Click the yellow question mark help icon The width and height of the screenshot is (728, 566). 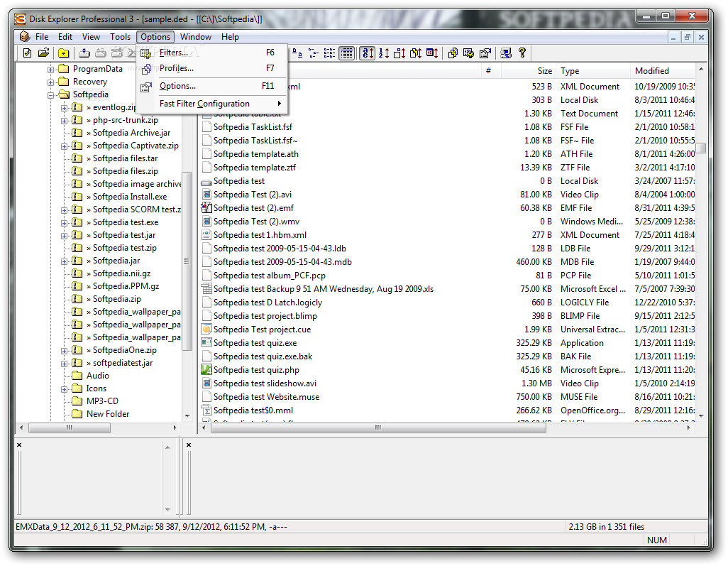[x=522, y=53]
